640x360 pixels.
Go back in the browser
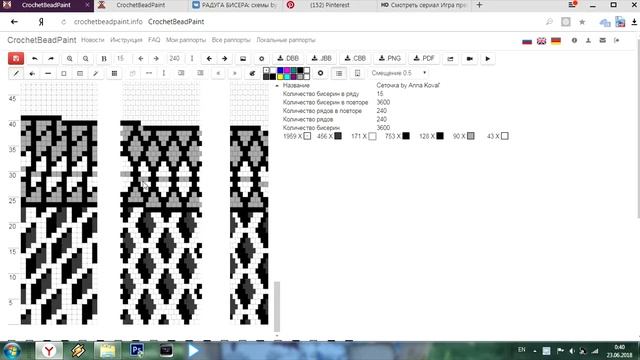point(14,22)
